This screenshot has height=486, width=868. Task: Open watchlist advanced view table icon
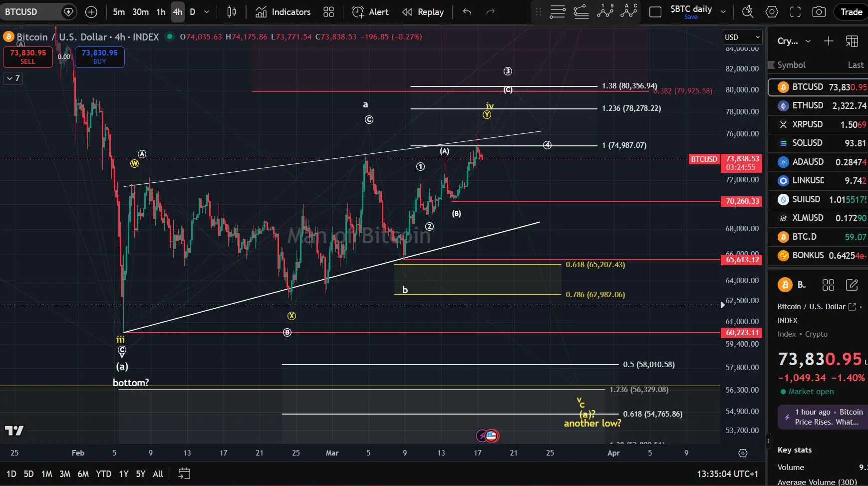coord(852,41)
